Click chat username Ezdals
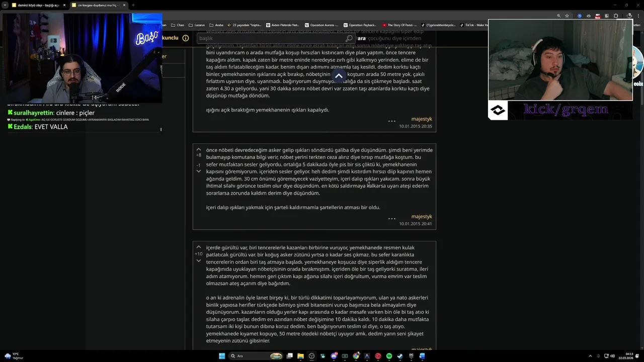Screen dimensions: 644x362 [23, 127]
